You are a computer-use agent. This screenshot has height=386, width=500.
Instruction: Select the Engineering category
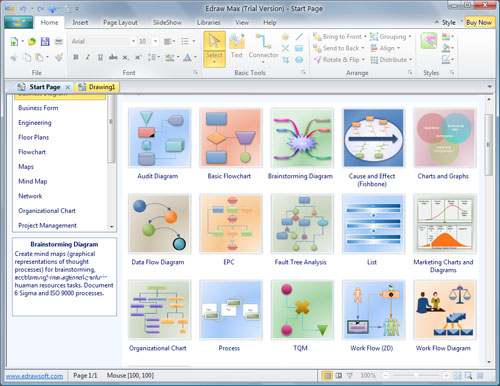click(x=35, y=123)
